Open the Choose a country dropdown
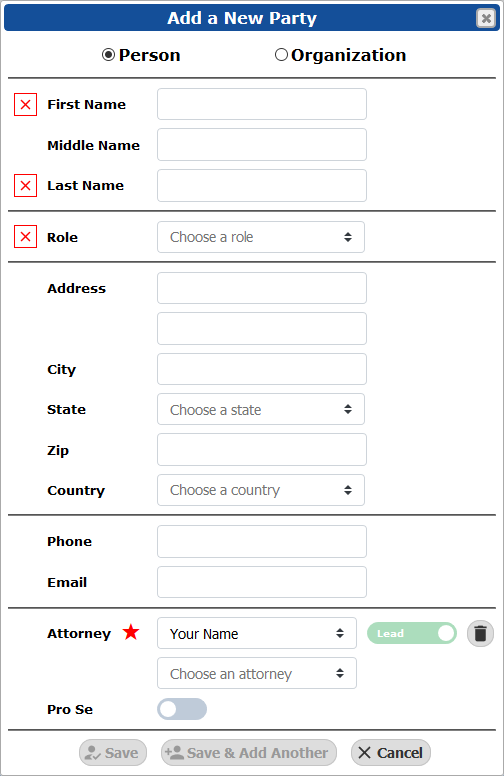This screenshot has width=504, height=776. click(x=261, y=490)
